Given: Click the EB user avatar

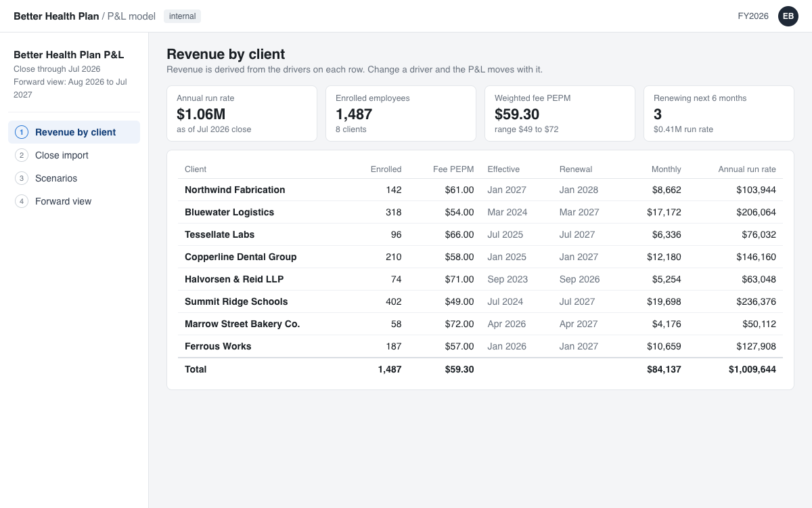Looking at the screenshot, I should click(788, 16).
